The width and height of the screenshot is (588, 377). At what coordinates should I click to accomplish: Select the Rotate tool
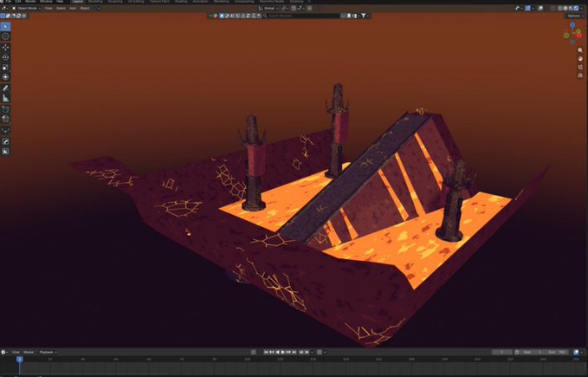5,57
